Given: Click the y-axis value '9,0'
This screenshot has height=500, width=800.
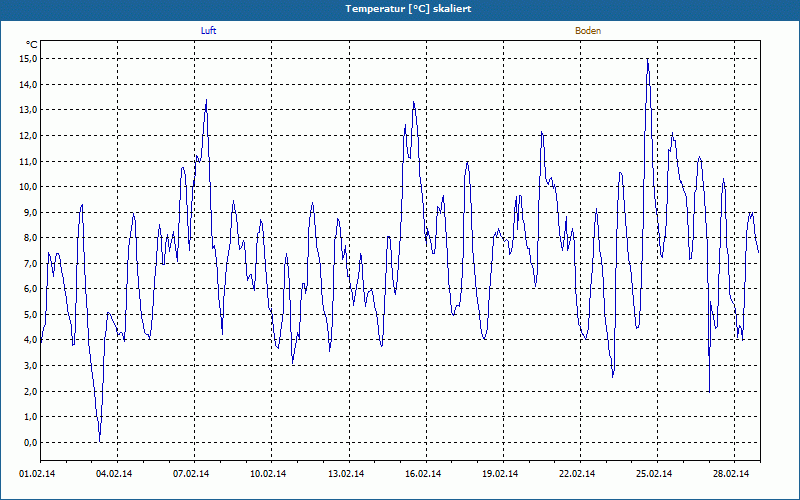Looking at the screenshot, I should 30,212.
